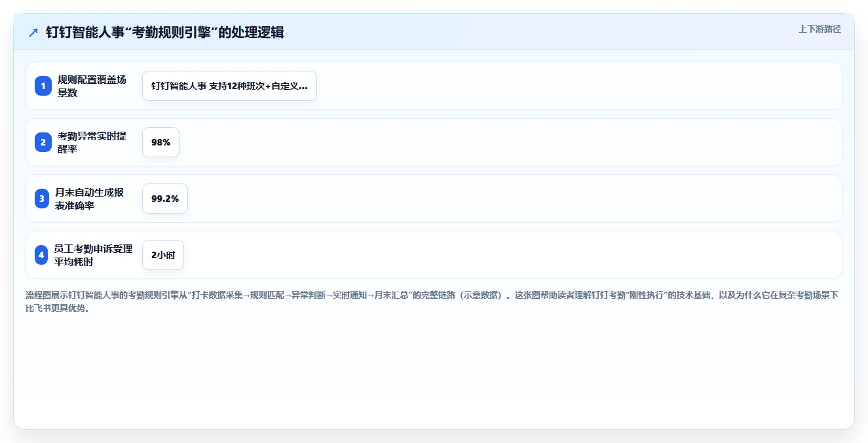Screen dimensions: 868x443
Task: Click the arrow icon beside the title
Action: 33,32
